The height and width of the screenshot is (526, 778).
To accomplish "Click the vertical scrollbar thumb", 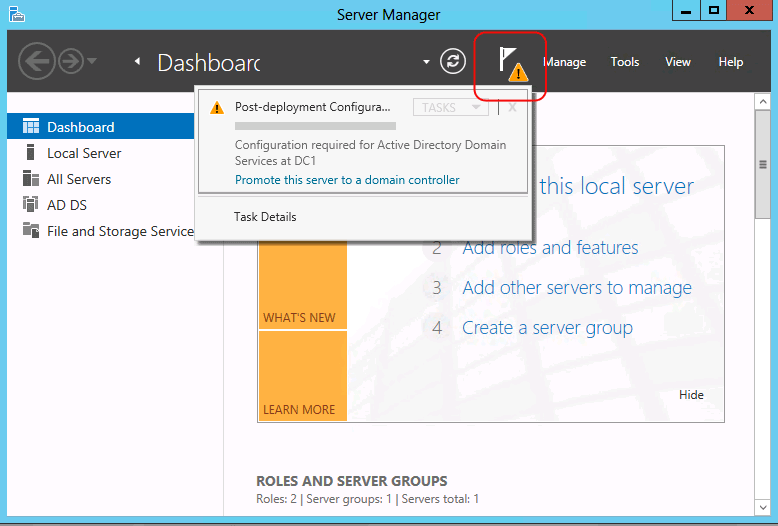I will tap(763, 164).
